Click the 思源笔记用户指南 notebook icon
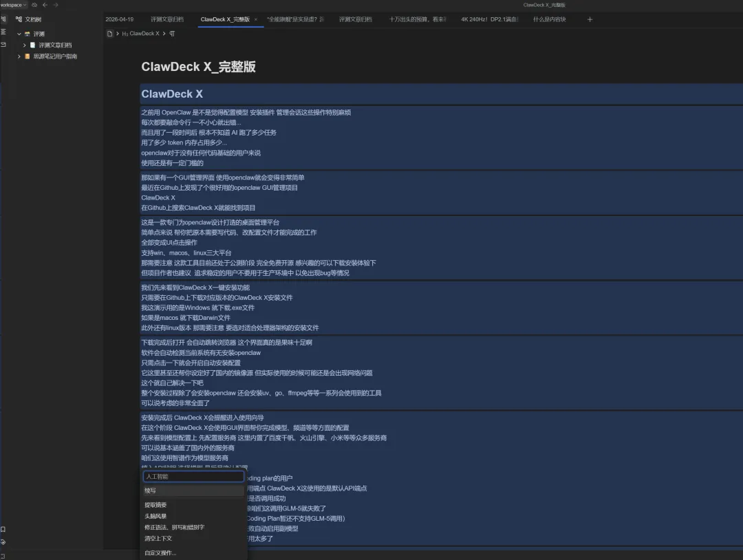This screenshot has width=743, height=560. pos(27,56)
